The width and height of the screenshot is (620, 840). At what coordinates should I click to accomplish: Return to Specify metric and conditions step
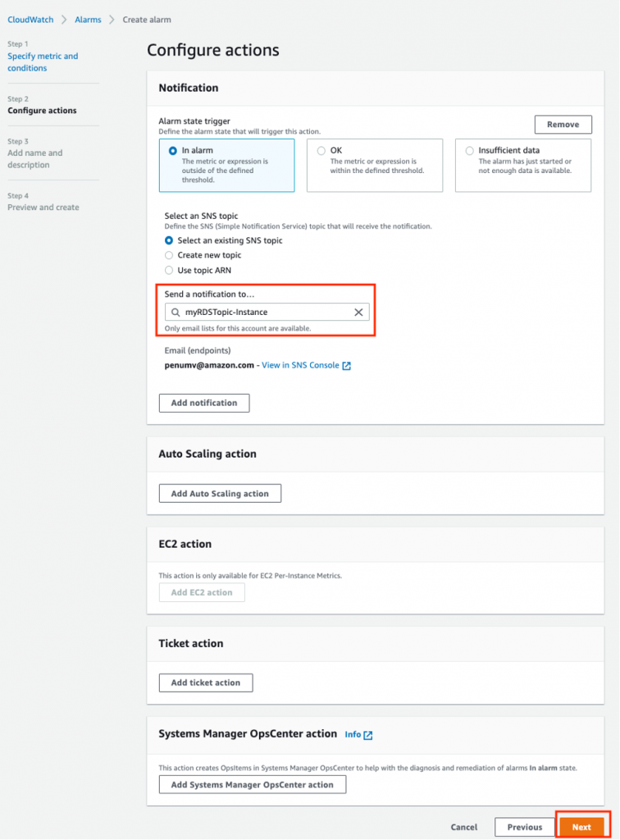(x=43, y=62)
